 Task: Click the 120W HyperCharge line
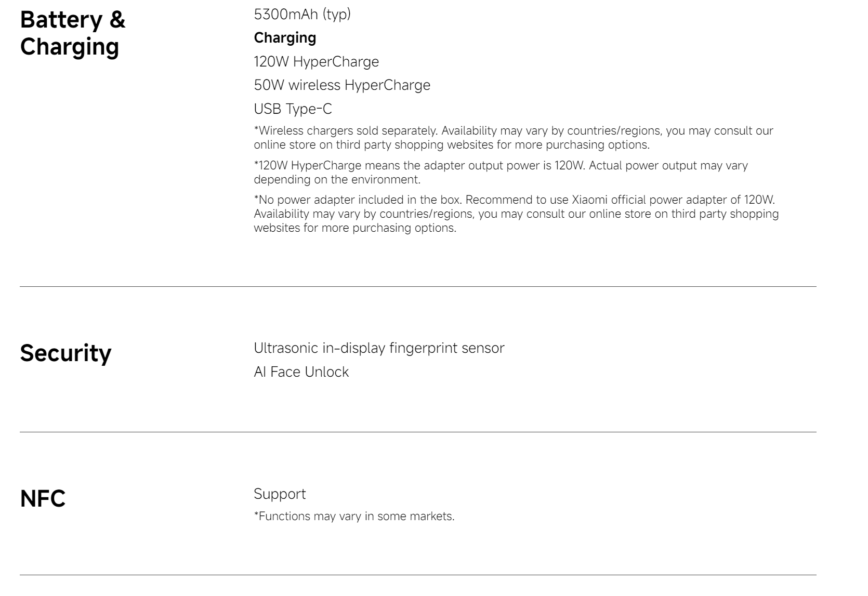pyautogui.click(x=316, y=61)
